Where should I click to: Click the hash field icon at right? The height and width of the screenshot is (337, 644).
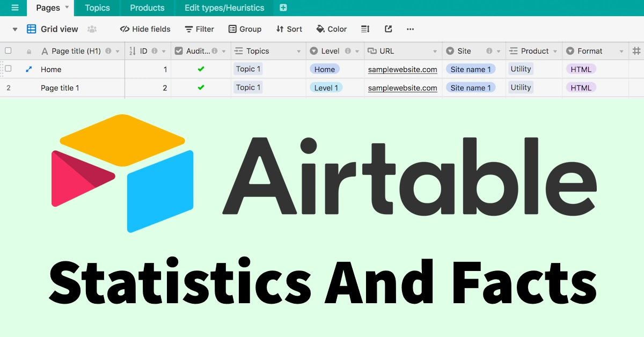click(x=636, y=51)
